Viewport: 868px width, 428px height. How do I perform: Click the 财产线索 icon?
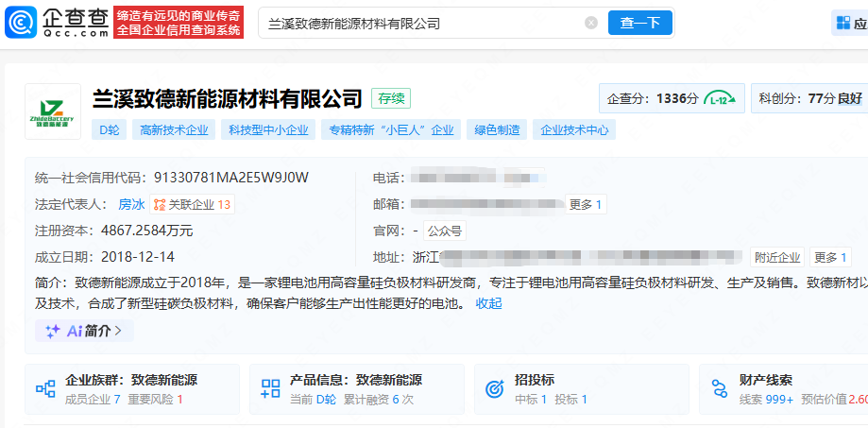point(719,388)
